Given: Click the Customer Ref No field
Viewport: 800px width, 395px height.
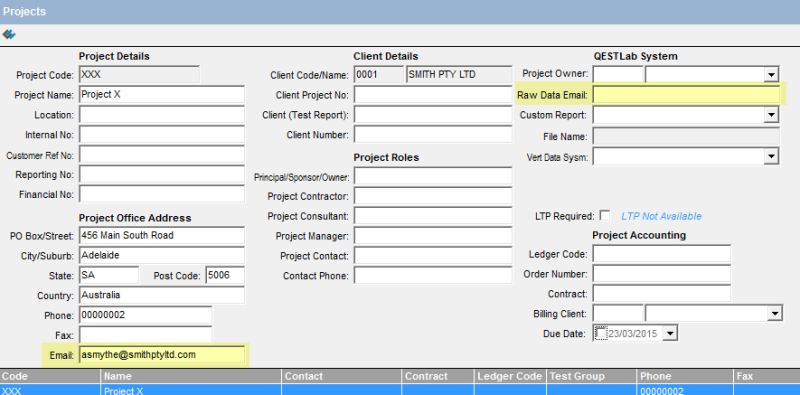Looking at the screenshot, I should [x=162, y=155].
